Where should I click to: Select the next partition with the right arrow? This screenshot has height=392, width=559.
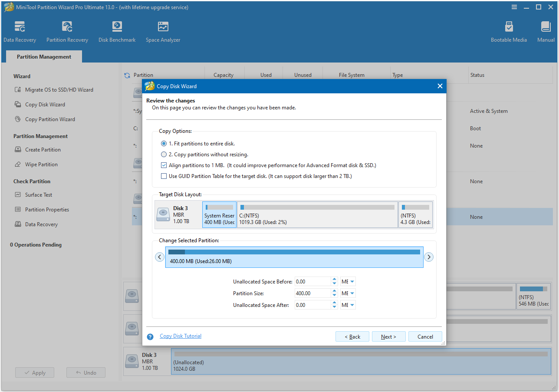[x=429, y=257]
